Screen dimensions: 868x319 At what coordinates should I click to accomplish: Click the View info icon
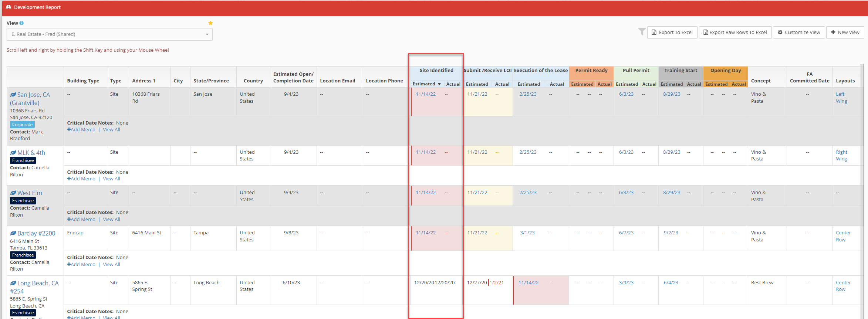coord(21,23)
